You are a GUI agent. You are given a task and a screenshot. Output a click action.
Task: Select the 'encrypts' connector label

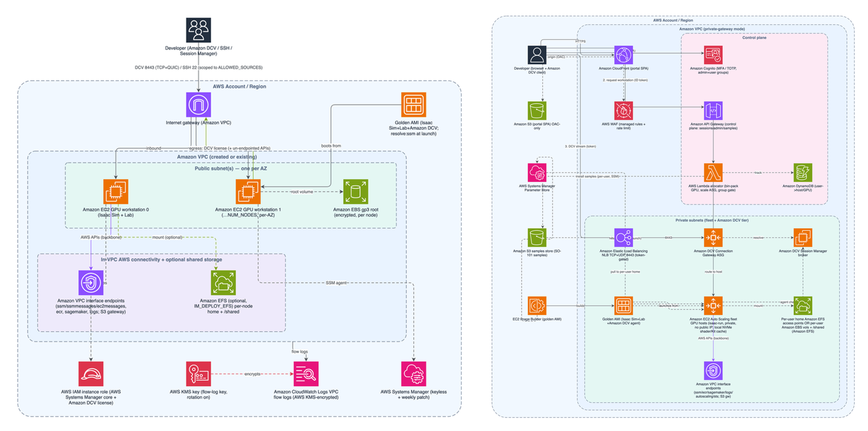pos(252,374)
